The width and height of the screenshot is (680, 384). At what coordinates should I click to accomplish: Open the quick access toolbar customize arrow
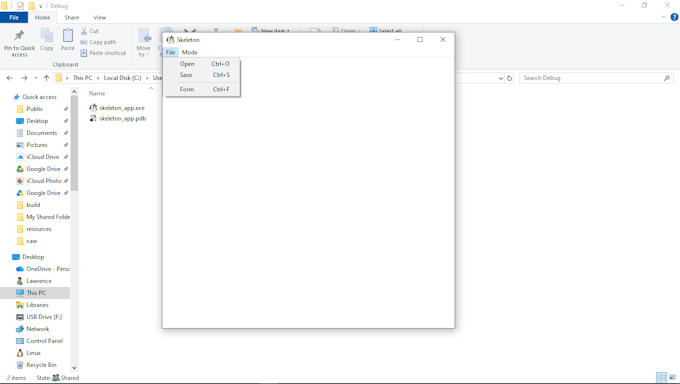click(41, 6)
